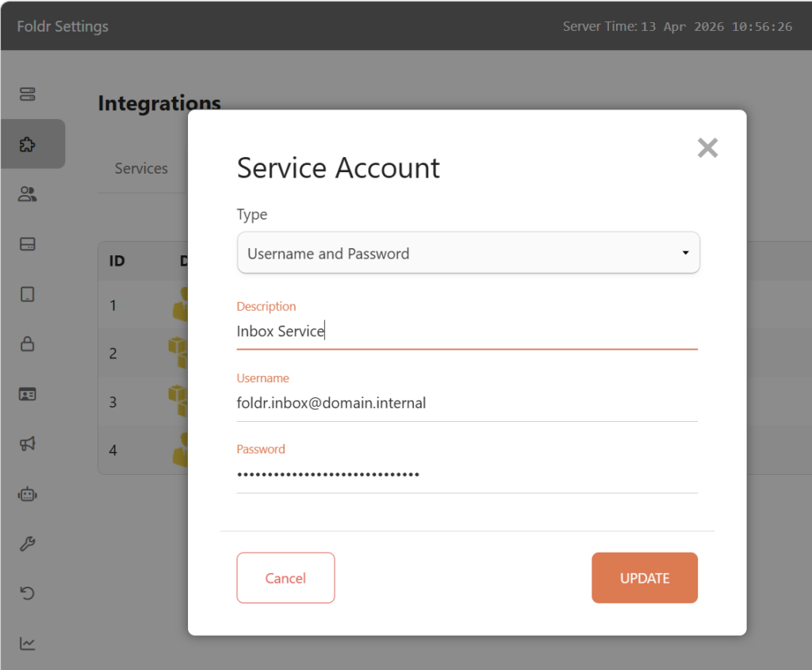Select the security lock icon
Viewport: 812px width, 670px height.
(x=27, y=344)
